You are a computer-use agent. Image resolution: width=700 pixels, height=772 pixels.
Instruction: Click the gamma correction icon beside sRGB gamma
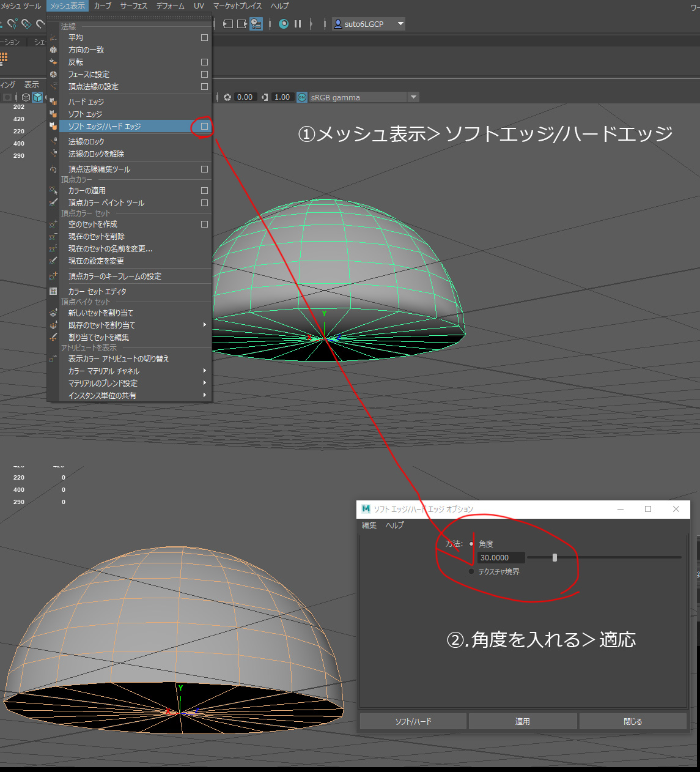[x=301, y=97]
